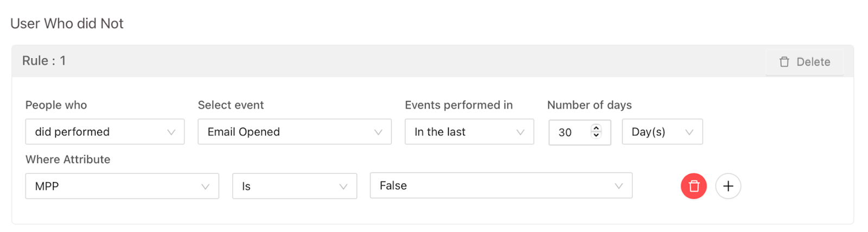Open the 'Is' operator dropdown
This screenshot has width=868, height=232.
tap(295, 186)
